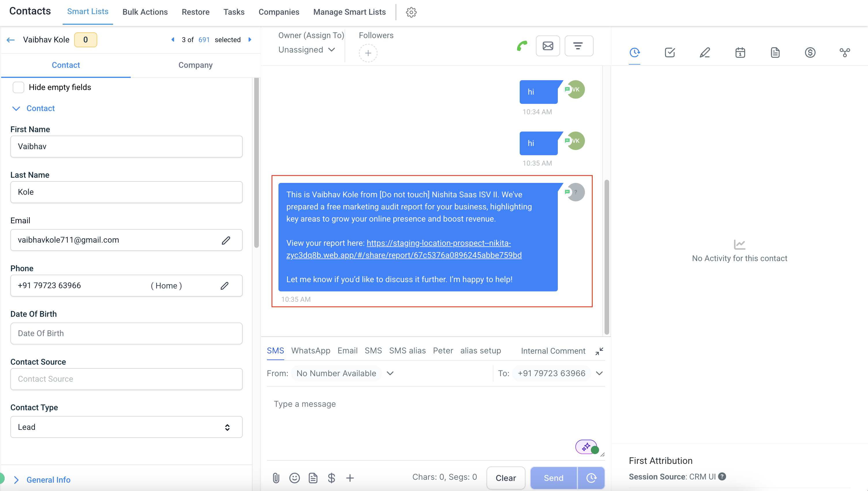868x491 pixels.
Task: Open the Payments dollar-circle icon
Action: point(810,53)
